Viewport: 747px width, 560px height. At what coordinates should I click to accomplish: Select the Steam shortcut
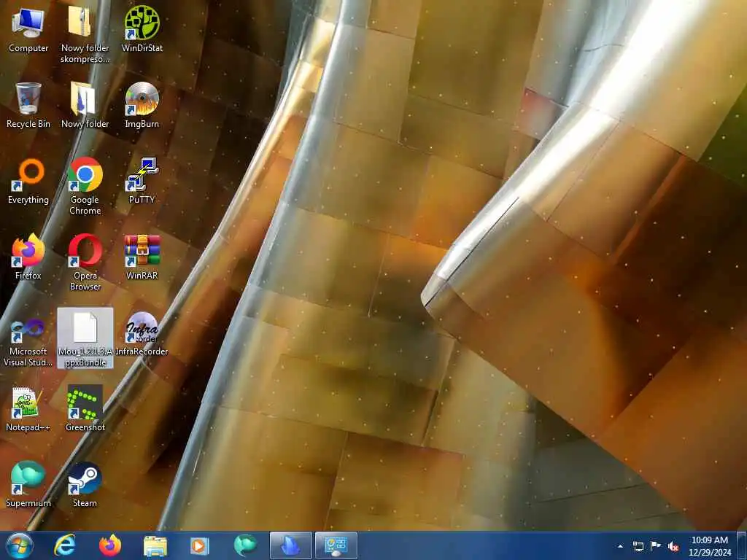click(x=85, y=485)
